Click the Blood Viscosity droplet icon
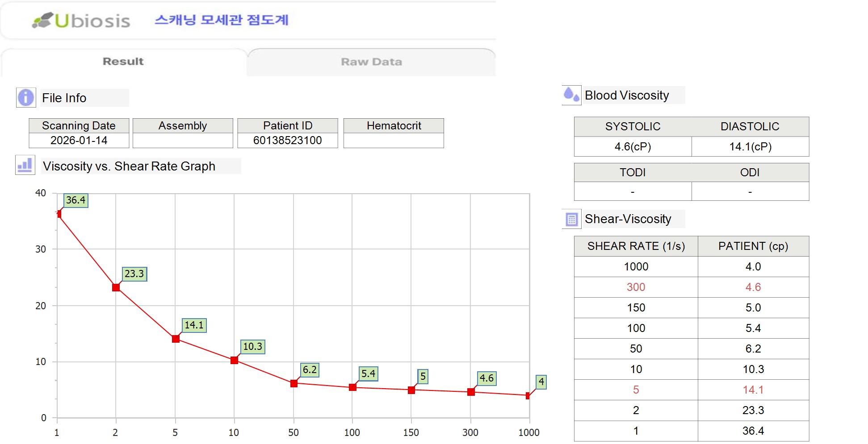The image size is (868, 444). pos(571,95)
